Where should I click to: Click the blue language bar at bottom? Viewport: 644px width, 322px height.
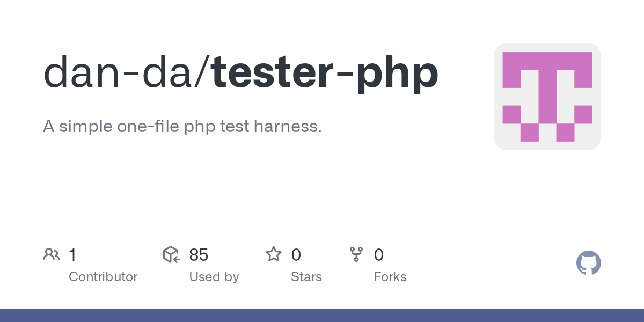pos(322,316)
